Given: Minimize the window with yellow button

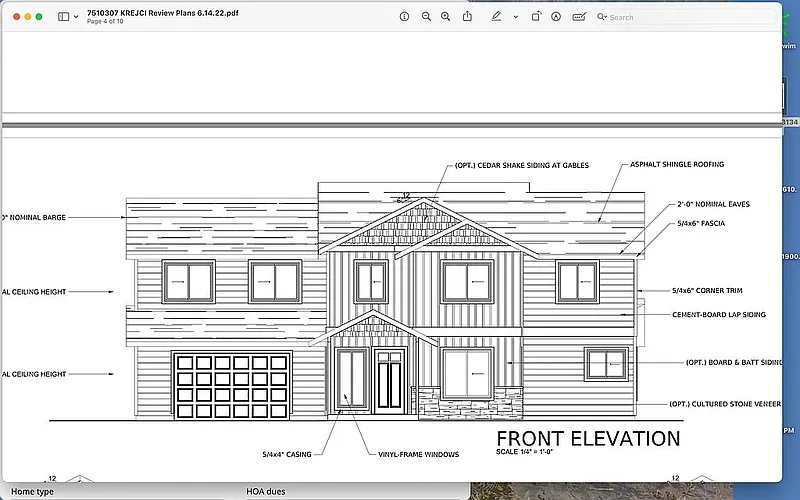Looking at the screenshot, I should [x=27, y=17].
